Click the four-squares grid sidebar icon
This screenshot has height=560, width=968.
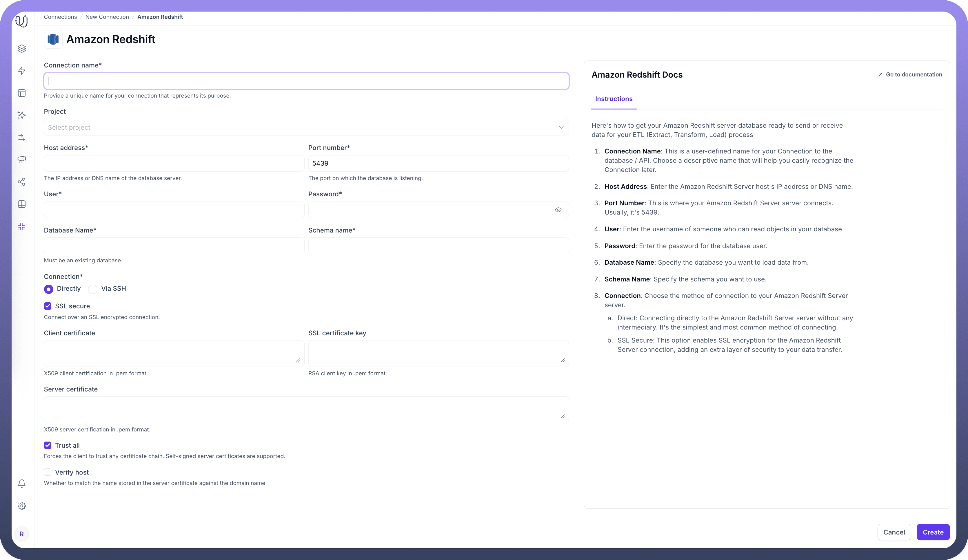coord(21,226)
